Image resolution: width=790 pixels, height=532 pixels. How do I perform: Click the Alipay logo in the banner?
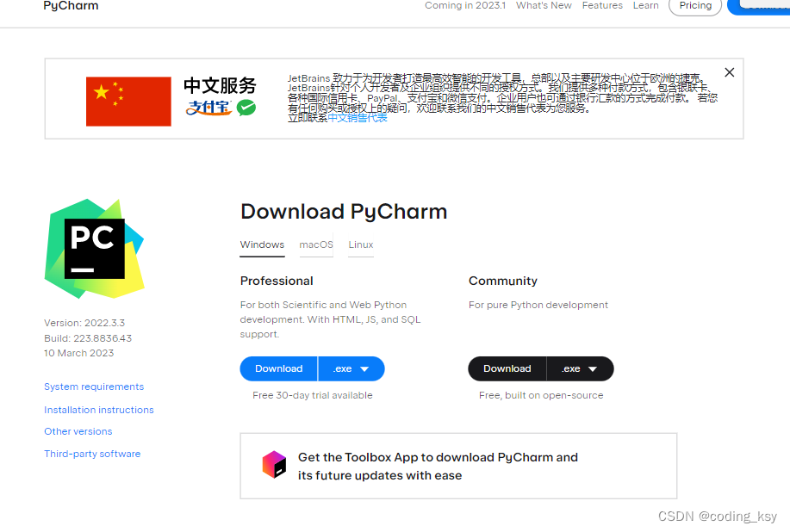click(208, 108)
